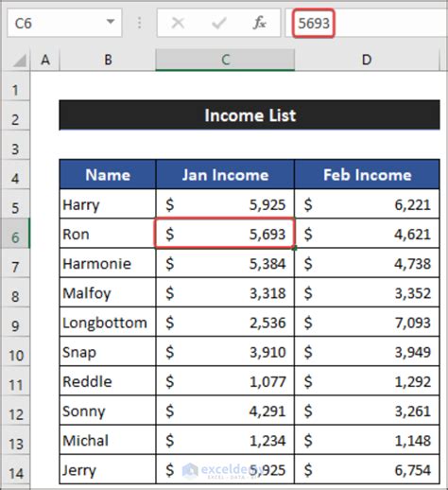
Task: Select the cell containing Michal
Action: [108, 440]
